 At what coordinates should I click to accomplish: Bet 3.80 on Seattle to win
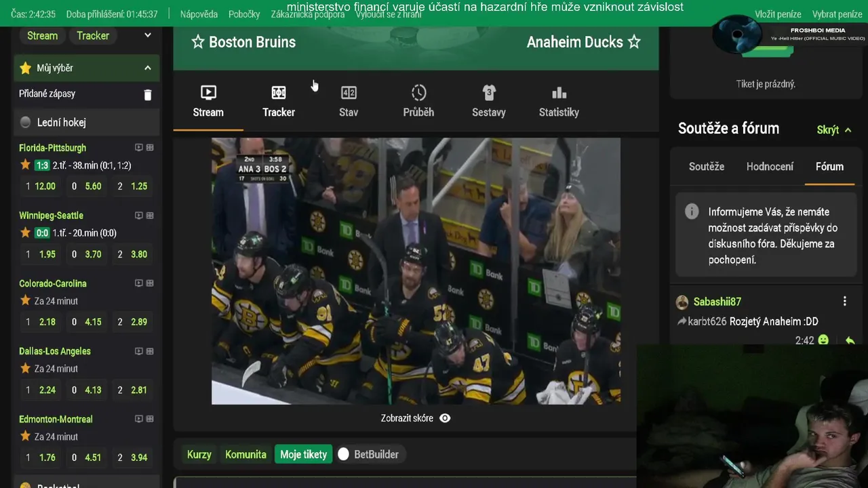click(132, 254)
